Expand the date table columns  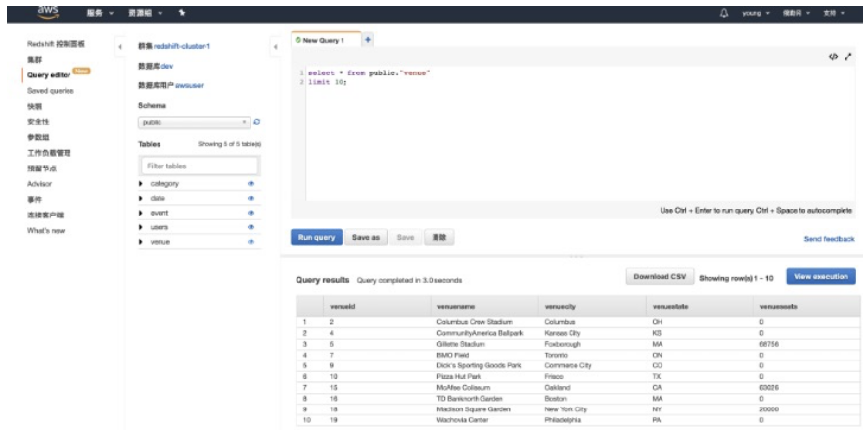(141, 198)
